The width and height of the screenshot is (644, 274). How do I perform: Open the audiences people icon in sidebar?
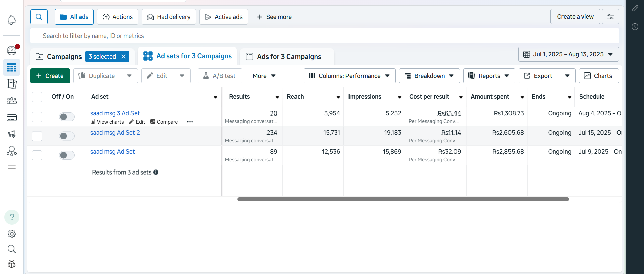point(12,100)
